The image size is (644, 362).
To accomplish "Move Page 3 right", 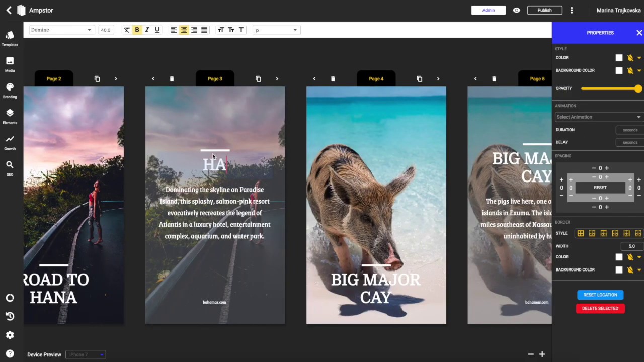I will (x=277, y=79).
